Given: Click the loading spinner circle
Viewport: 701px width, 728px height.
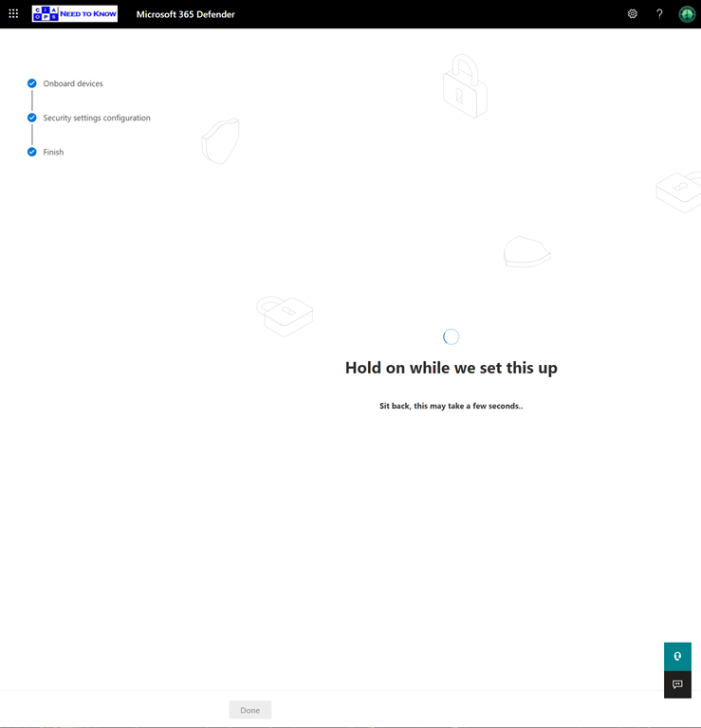Looking at the screenshot, I should coord(452,337).
